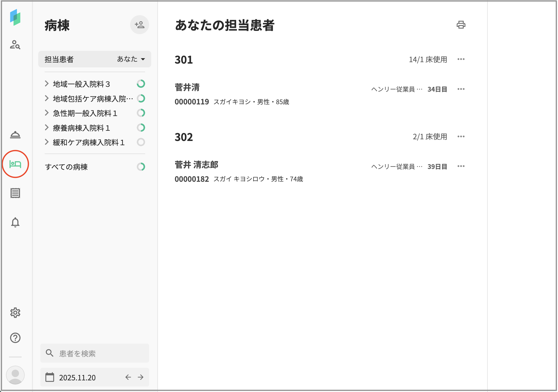
Task: Select すべての病棟 in the ward list
Action: click(66, 167)
